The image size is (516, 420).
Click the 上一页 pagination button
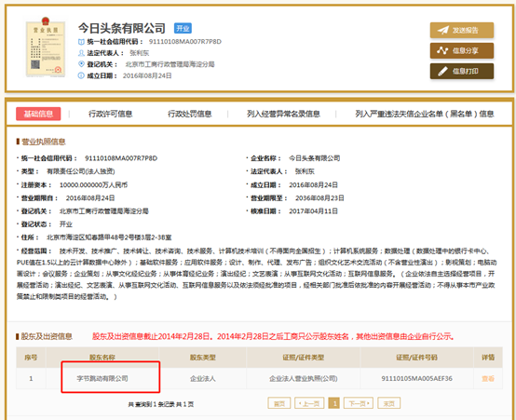pyautogui.click(x=309, y=403)
